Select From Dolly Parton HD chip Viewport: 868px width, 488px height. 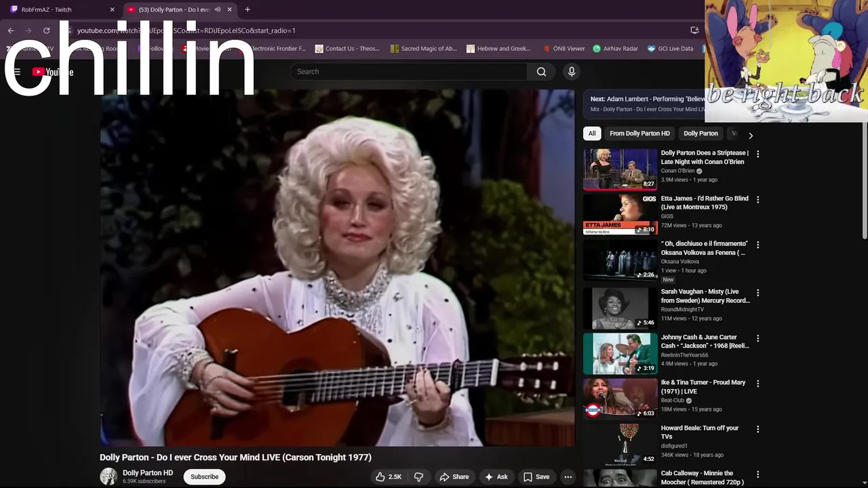coord(639,134)
